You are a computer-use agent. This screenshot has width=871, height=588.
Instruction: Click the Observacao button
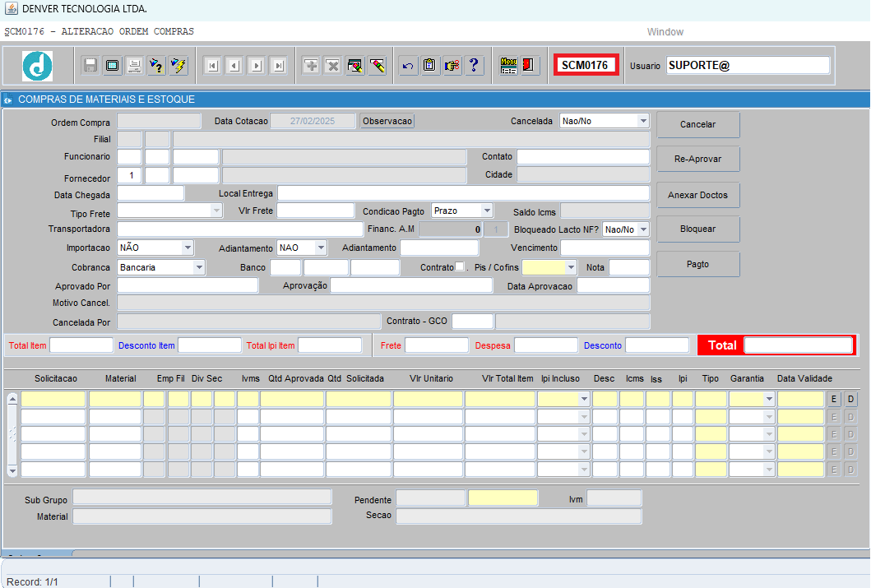coord(387,121)
